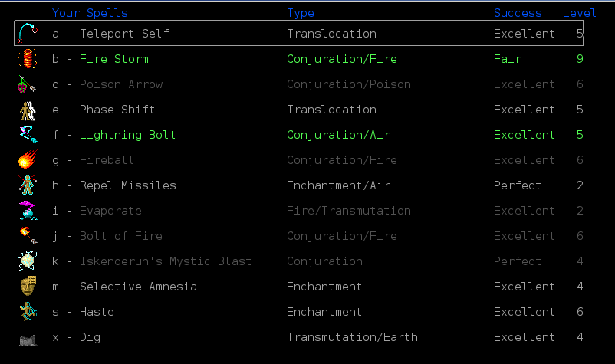Select the Haste spell icon
615x364 pixels.
pos(28,312)
